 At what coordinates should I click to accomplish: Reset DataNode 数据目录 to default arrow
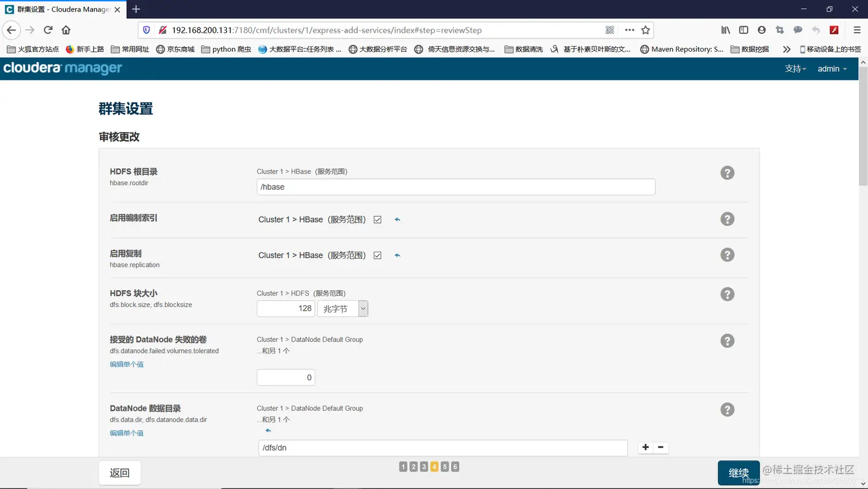[x=268, y=430]
